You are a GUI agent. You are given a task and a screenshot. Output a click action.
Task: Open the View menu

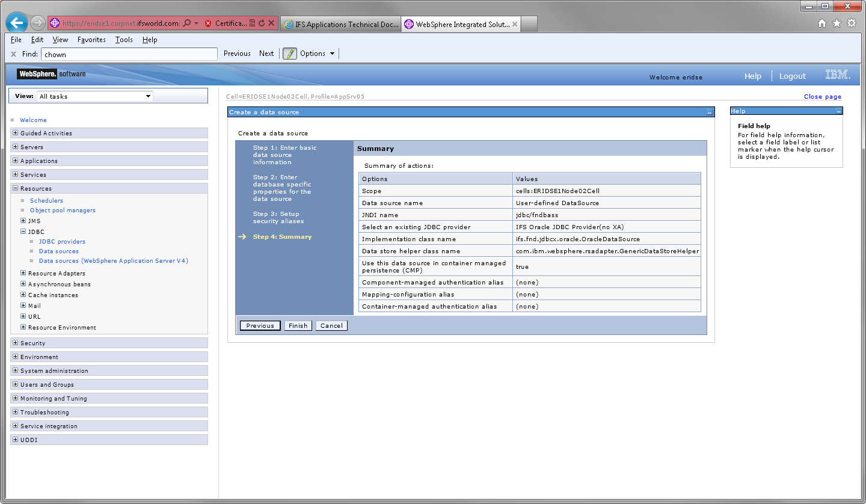pyautogui.click(x=60, y=40)
